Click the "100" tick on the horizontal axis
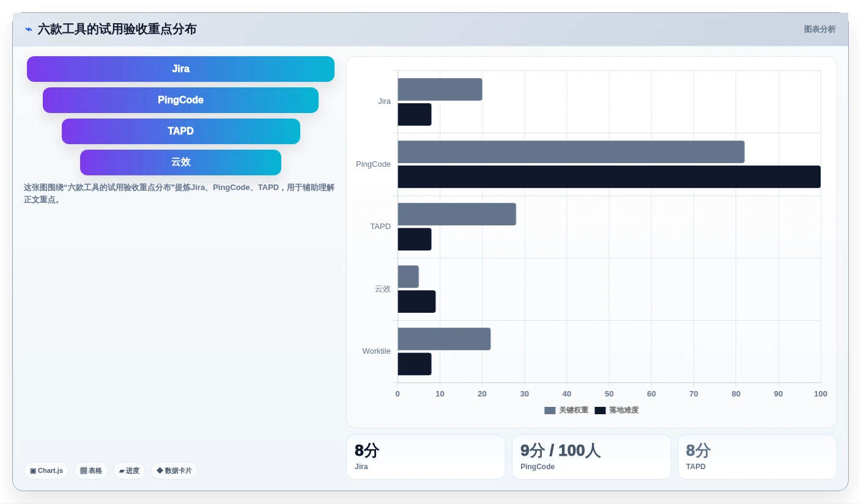Screen dimensions: 861x504 [821, 394]
